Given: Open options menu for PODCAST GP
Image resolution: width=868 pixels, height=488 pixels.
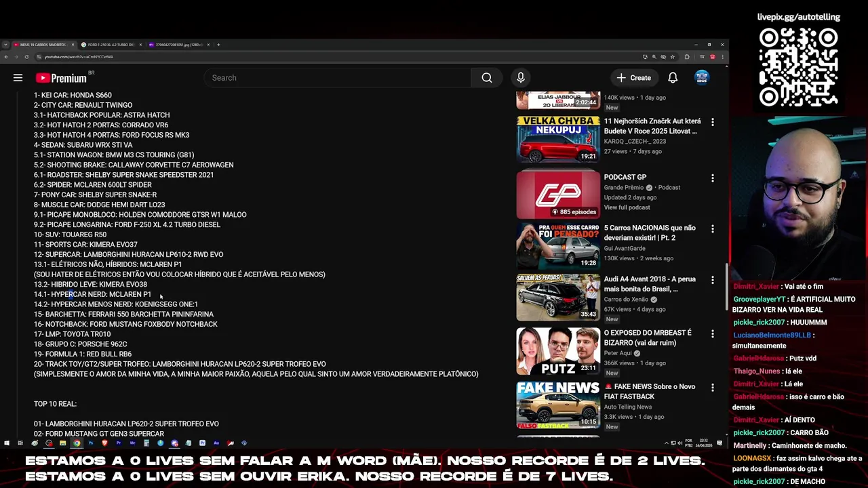Looking at the screenshot, I should [x=712, y=178].
